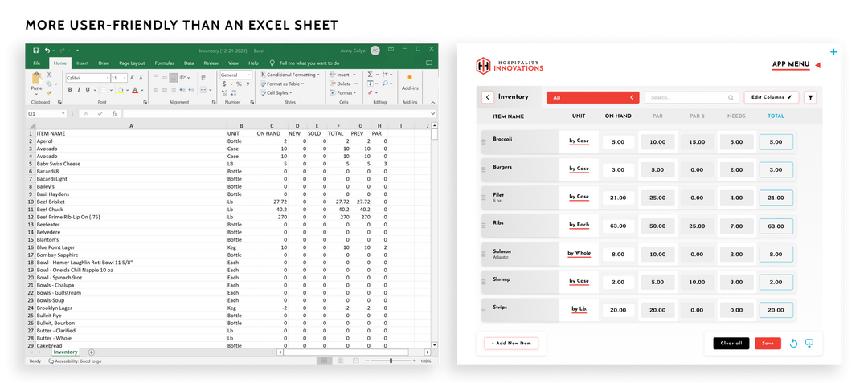868x383 pixels.
Task: Open the red All category dropdown
Action: click(x=593, y=97)
